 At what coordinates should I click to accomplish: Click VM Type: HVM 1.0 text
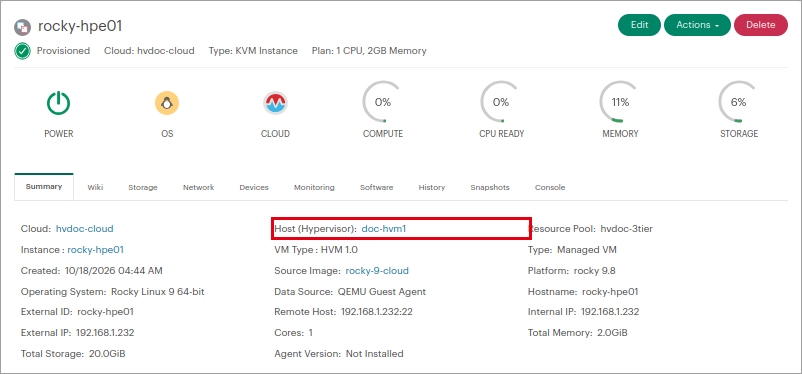point(316,250)
